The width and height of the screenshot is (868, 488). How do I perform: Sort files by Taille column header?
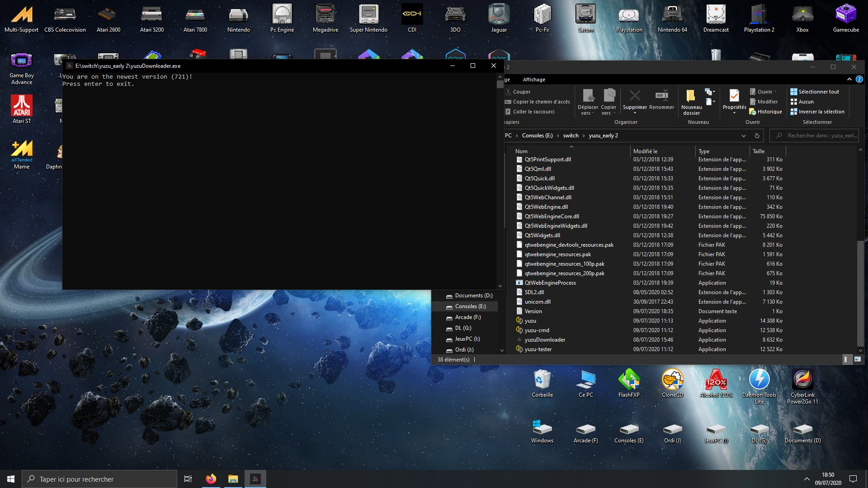point(768,151)
